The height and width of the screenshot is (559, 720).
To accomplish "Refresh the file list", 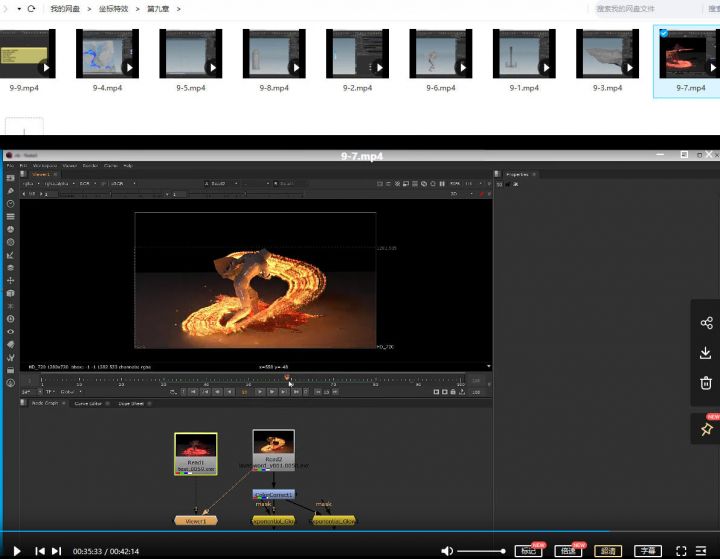I will tap(31, 9).
